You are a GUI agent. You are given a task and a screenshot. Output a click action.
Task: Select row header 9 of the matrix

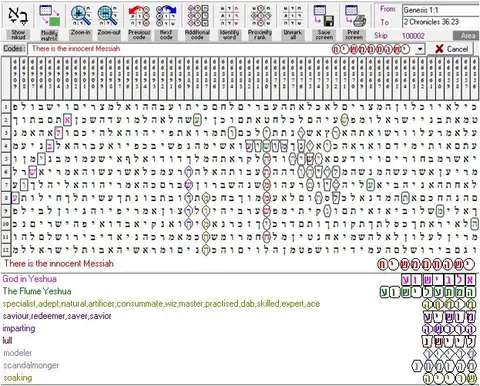tap(6, 211)
